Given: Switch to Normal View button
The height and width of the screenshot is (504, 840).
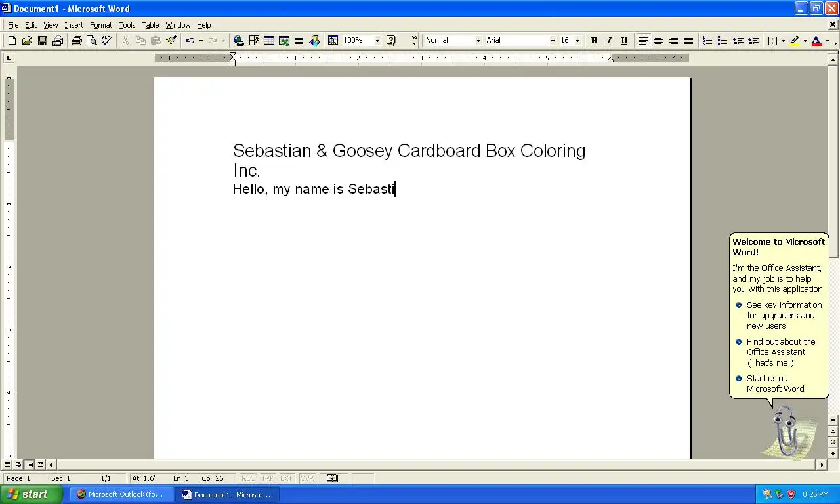Looking at the screenshot, I should pyautogui.click(x=7, y=465).
